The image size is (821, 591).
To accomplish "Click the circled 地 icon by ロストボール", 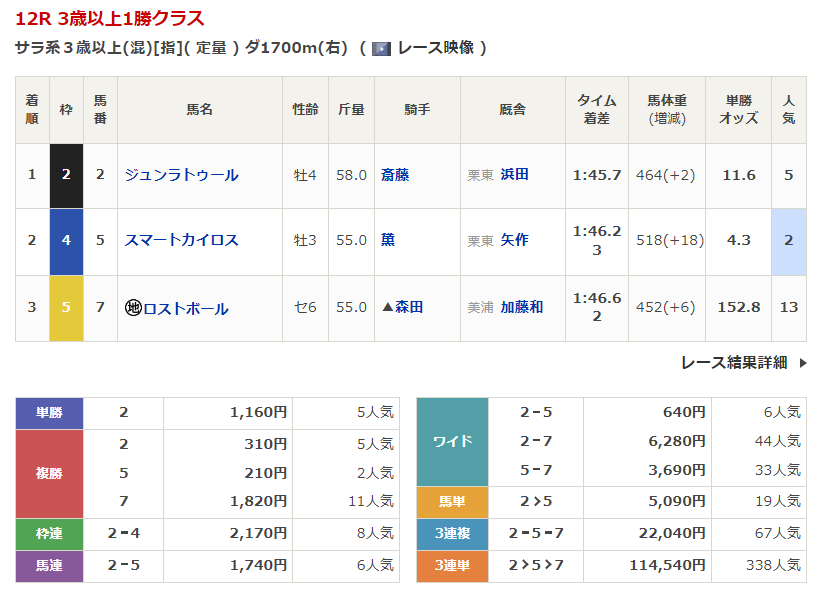I will (133, 308).
